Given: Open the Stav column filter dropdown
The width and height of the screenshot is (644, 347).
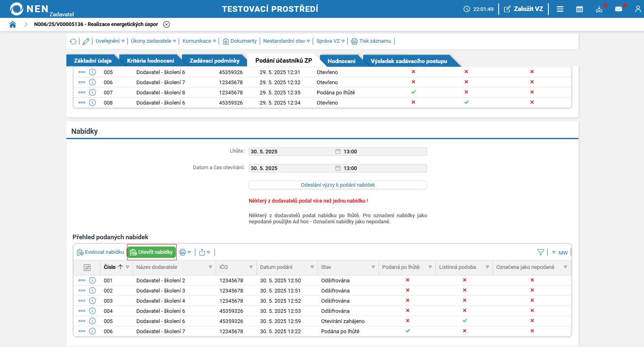Looking at the screenshot, I should [373, 267].
